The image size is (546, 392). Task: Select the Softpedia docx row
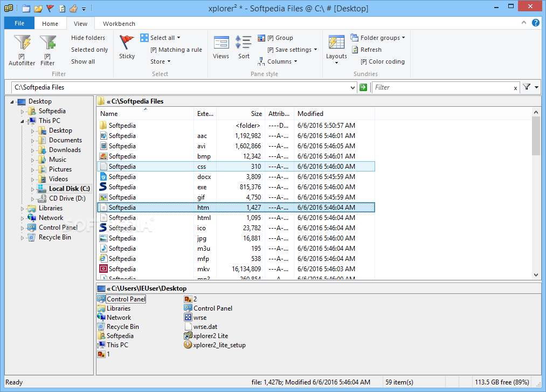point(236,177)
